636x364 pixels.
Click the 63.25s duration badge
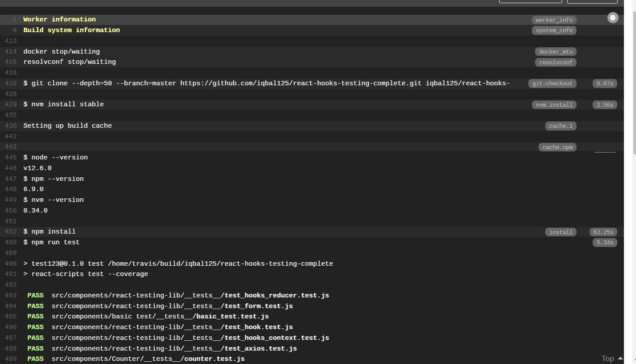(x=603, y=232)
